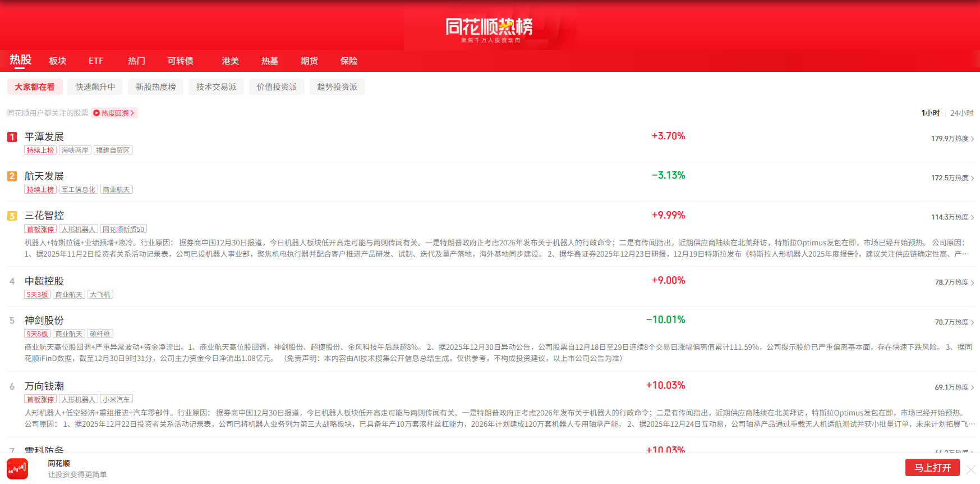The height and width of the screenshot is (484, 980).
Task: Select the 大家都在看 filter
Action: tap(35, 87)
